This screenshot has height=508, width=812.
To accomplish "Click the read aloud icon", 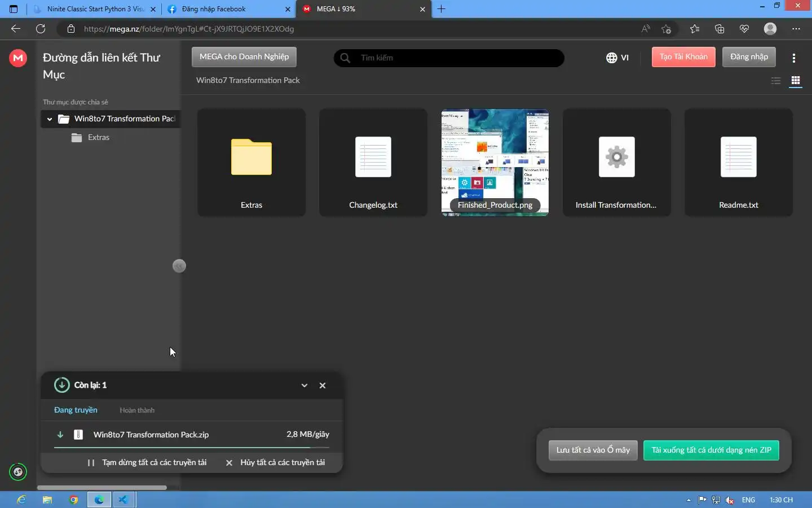I will (x=646, y=29).
